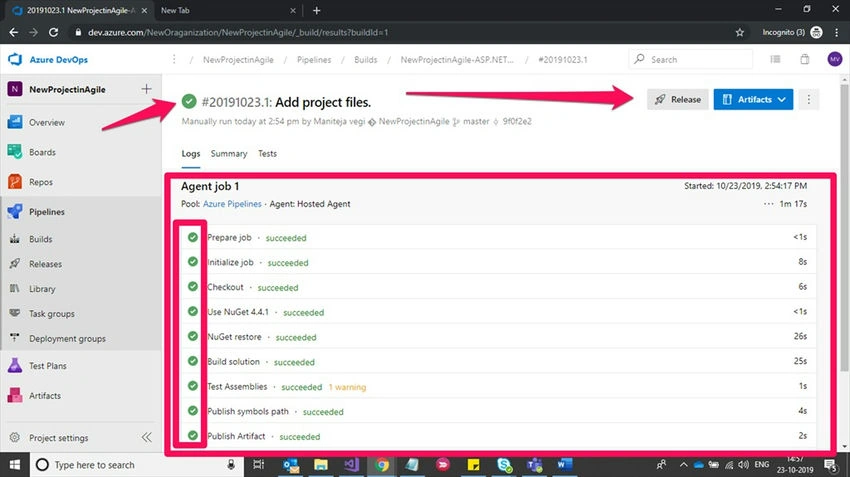Go back in the browser
The height and width of the screenshot is (477, 850).
tap(14, 33)
